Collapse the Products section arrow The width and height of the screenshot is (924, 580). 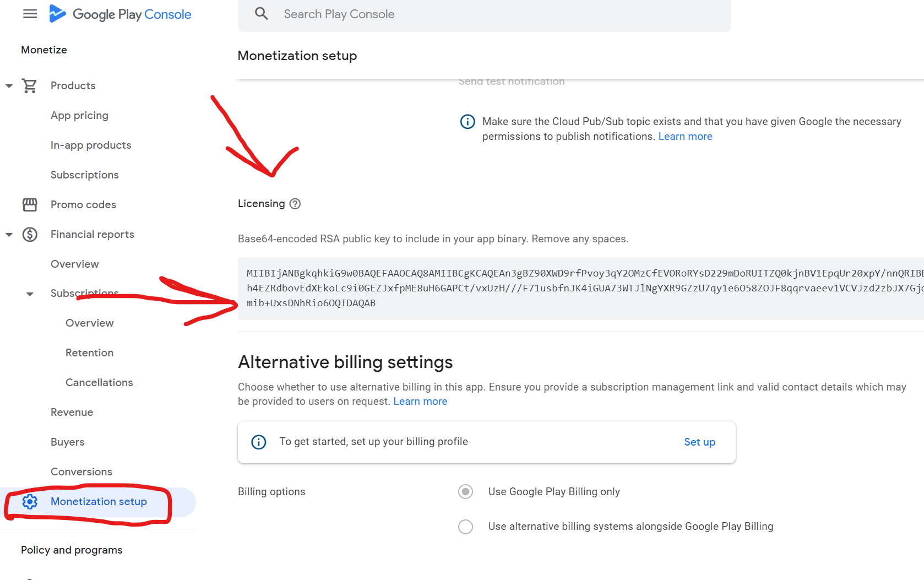(x=9, y=86)
